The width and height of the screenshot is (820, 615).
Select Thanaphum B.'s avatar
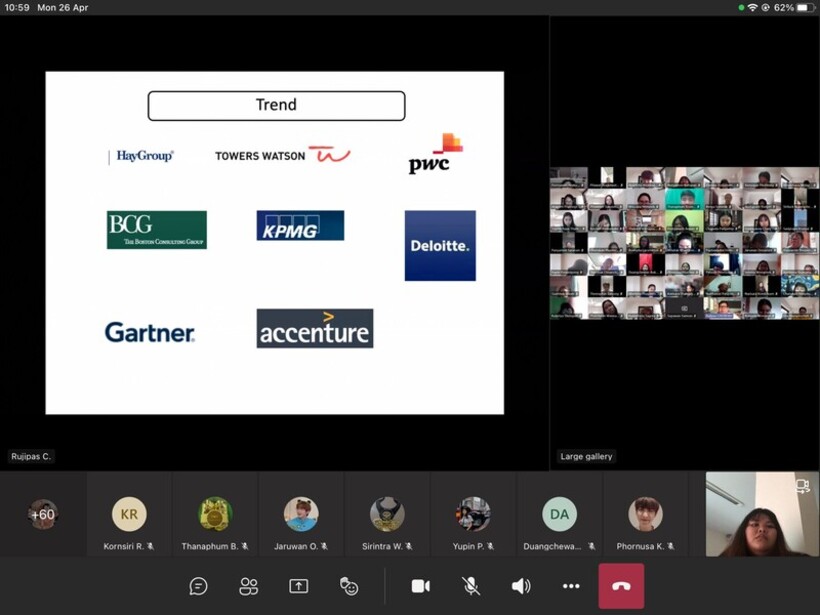click(x=215, y=514)
